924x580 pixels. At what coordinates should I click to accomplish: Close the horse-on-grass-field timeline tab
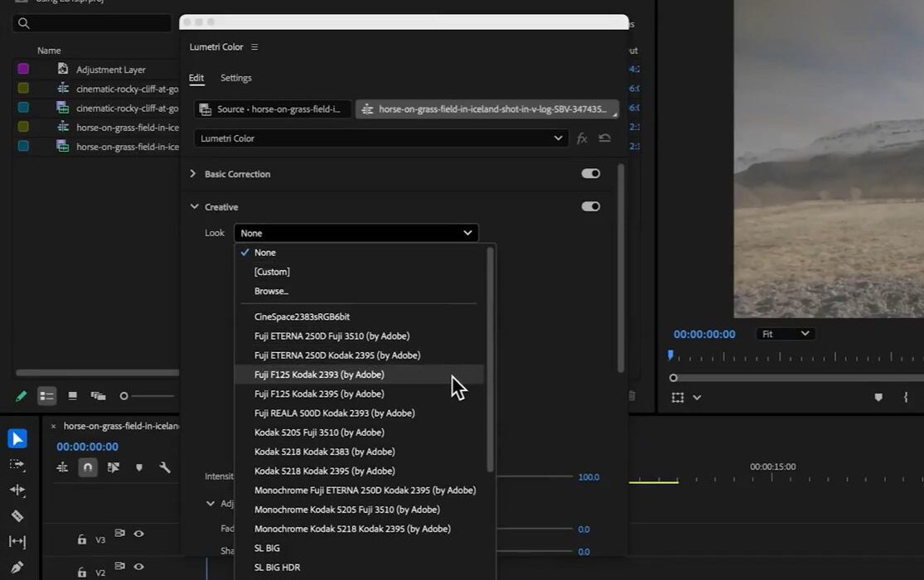point(53,426)
